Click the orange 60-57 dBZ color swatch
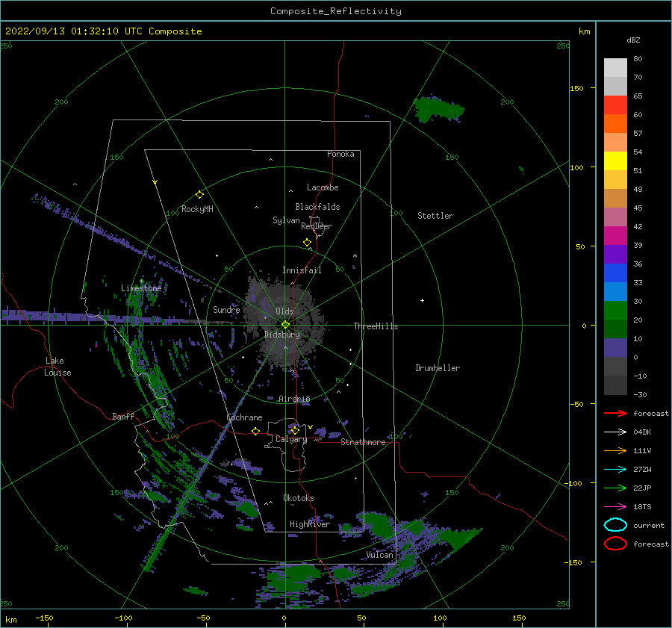This screenshot has width=672, height=628. pyautogui.click(x=615, y=124)
